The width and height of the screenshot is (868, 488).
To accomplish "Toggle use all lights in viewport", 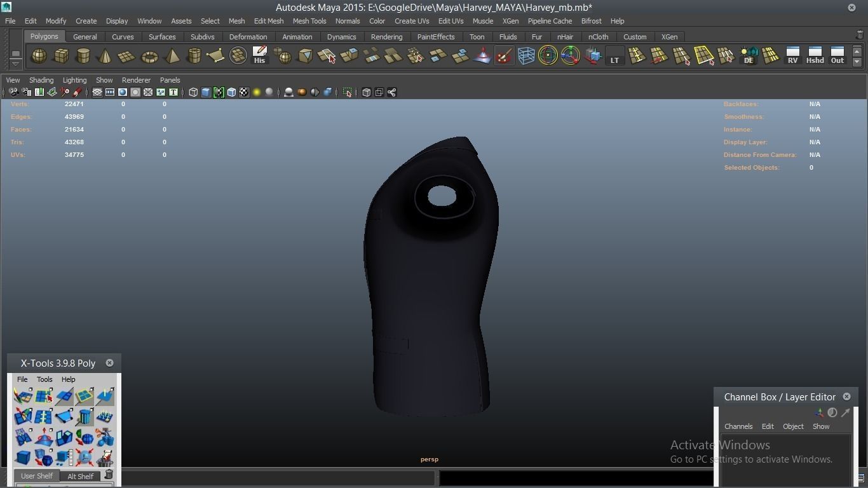I will pyautogui.click(x=257, y=92).
